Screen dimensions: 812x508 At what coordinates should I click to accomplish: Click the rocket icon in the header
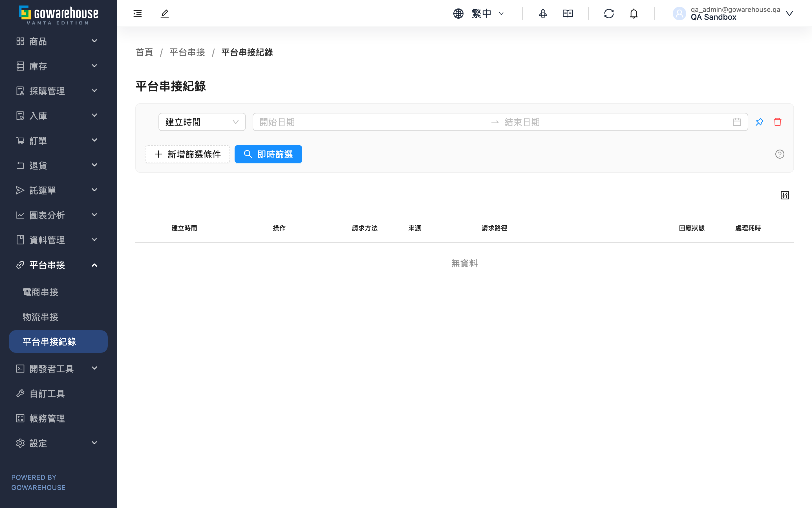(543, 14)
